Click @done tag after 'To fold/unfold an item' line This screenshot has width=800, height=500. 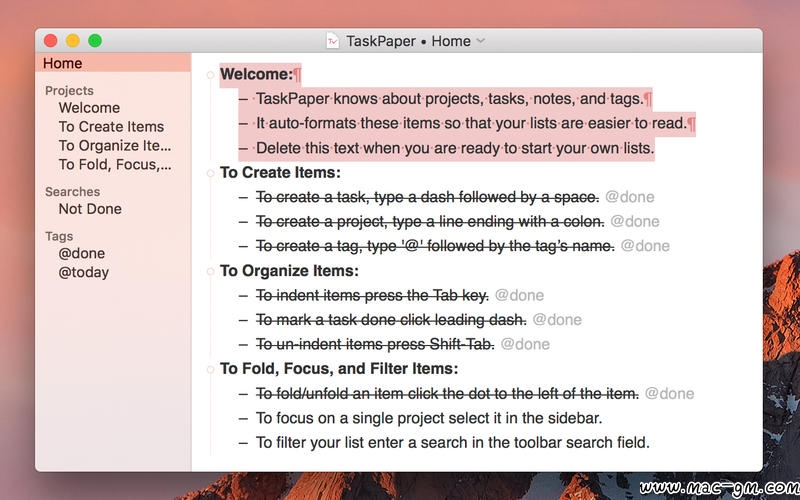point(669,393)
